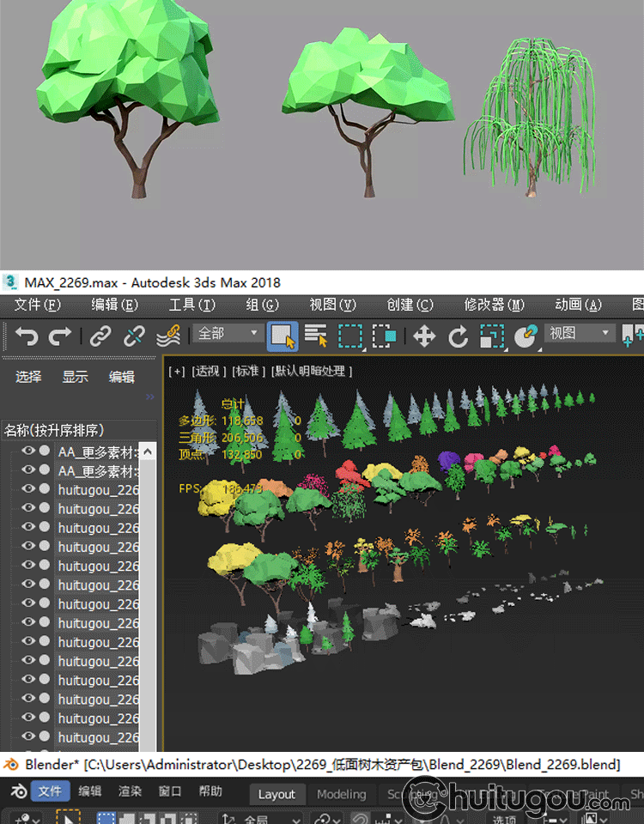Open the Select by Name list icon
This screenshot has height=824, width=644.
point(316,336)
